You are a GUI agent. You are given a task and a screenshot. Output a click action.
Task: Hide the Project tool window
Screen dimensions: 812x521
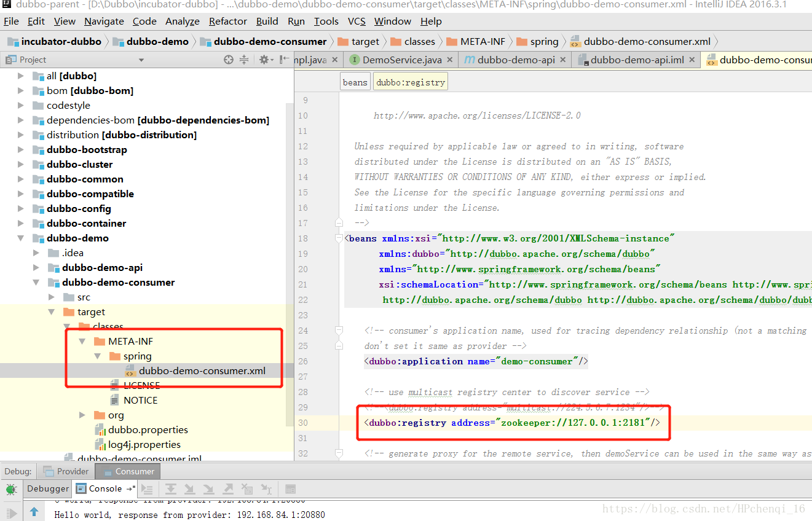[x=285, y=60]
